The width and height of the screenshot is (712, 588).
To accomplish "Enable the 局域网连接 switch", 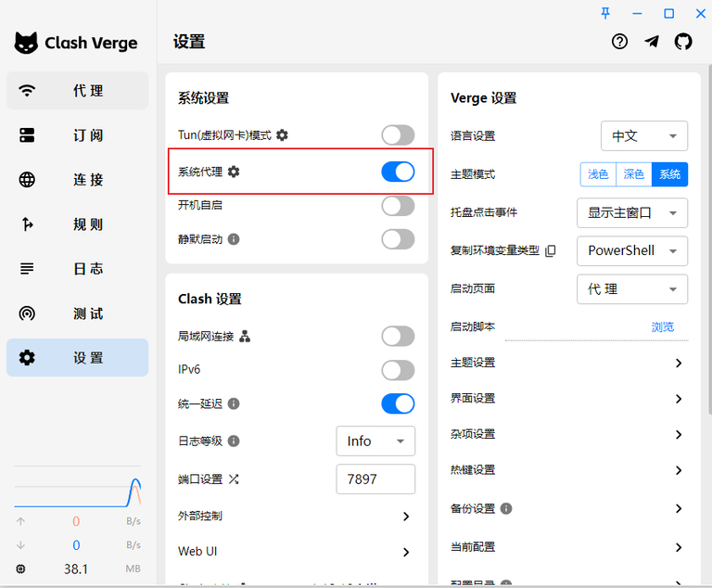I will pos(398,337).
